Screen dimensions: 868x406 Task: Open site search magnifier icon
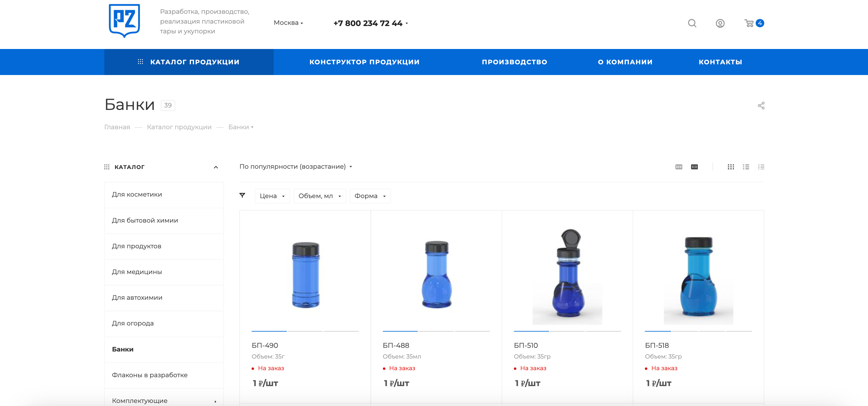692,23
